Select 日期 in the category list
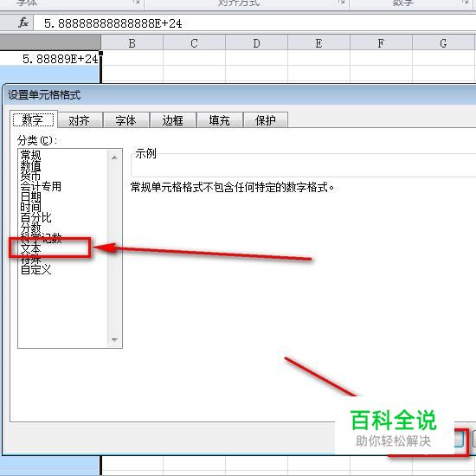This screenshot has height=476, width=476. tap(30, 196)
